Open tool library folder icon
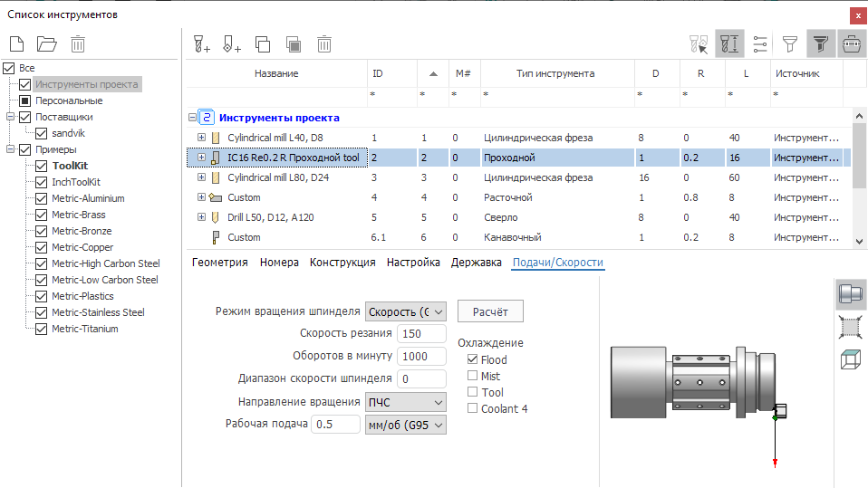Viewport: 868px width, 488px height. point(46,43)
